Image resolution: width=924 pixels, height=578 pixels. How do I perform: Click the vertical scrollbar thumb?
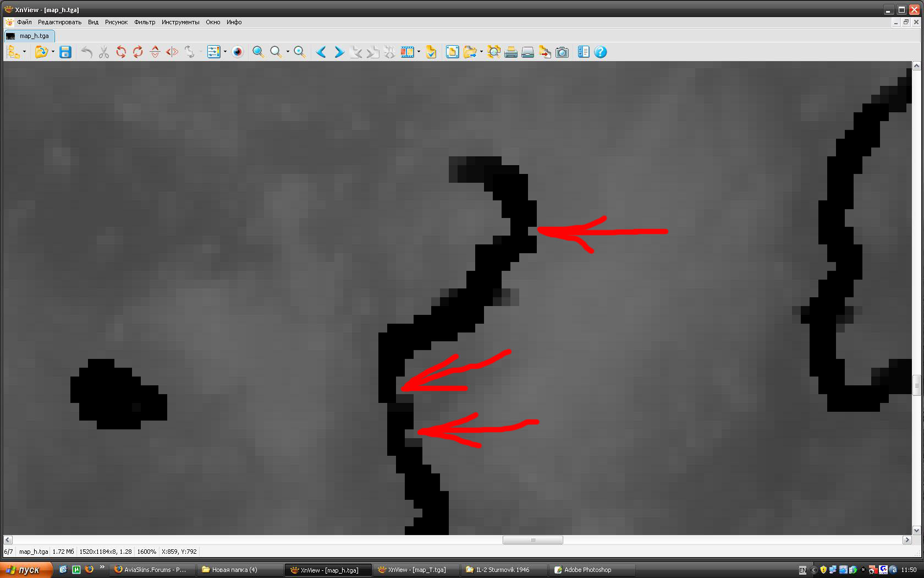(x=916, y=385)
